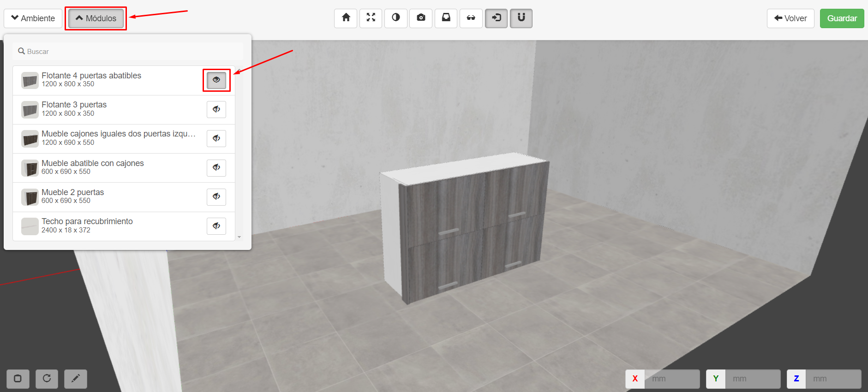This screenshot has height=392, width=868.
Task: Click the circular rotate arrow button
Action: pyautogui.click(x=47, y=379)
